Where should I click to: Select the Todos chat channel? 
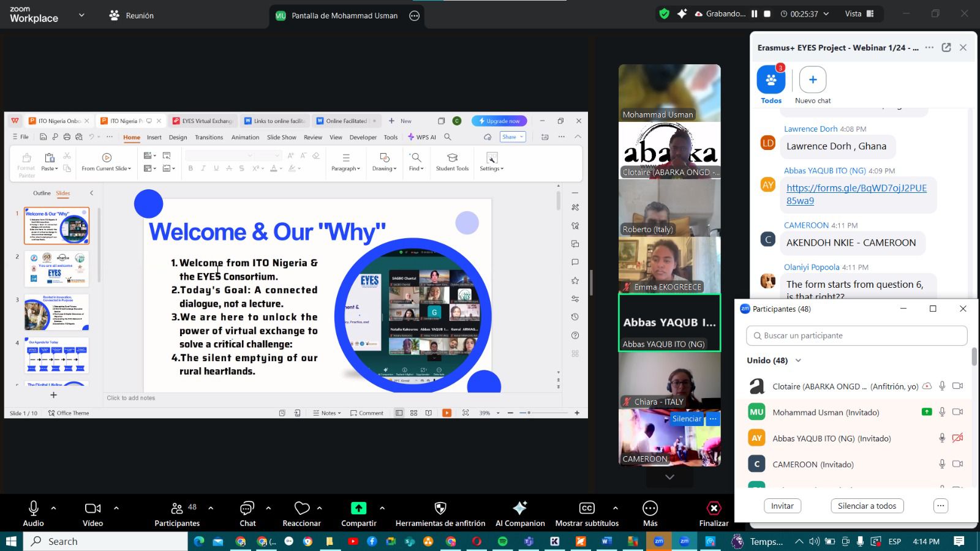771,80
